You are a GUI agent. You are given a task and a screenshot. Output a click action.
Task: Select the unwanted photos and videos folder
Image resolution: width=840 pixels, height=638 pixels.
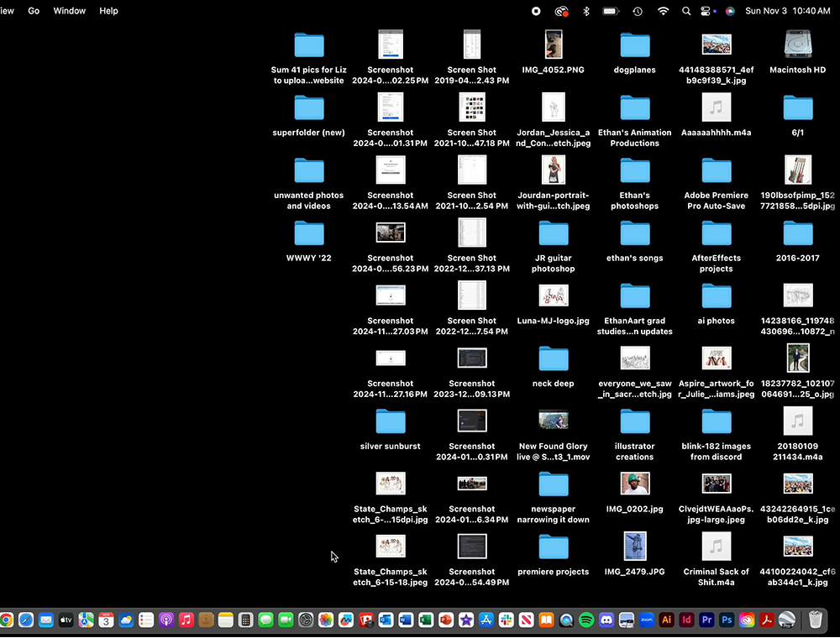pos(309,170)
